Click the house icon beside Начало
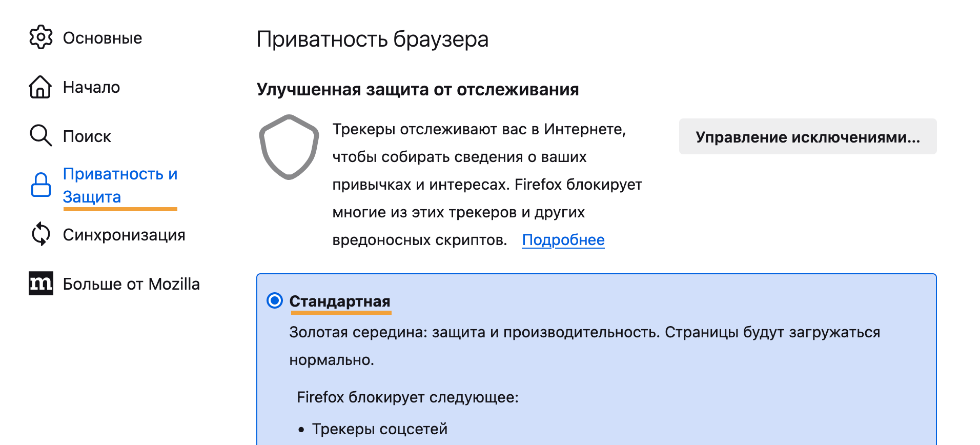 (x=40, y=87)
